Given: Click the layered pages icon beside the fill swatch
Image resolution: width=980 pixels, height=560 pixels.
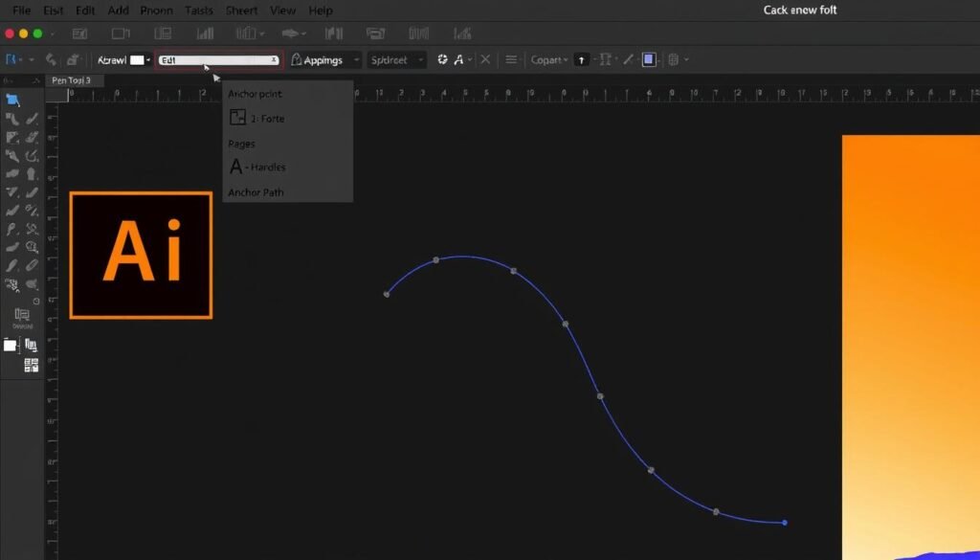Looking at the screenshot, I should click(31, 345).
